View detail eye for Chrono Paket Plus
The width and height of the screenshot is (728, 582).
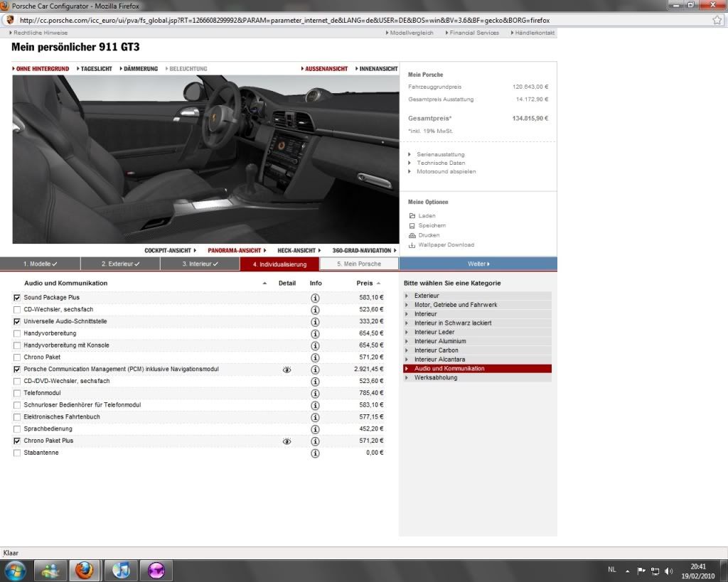(287, 441)
